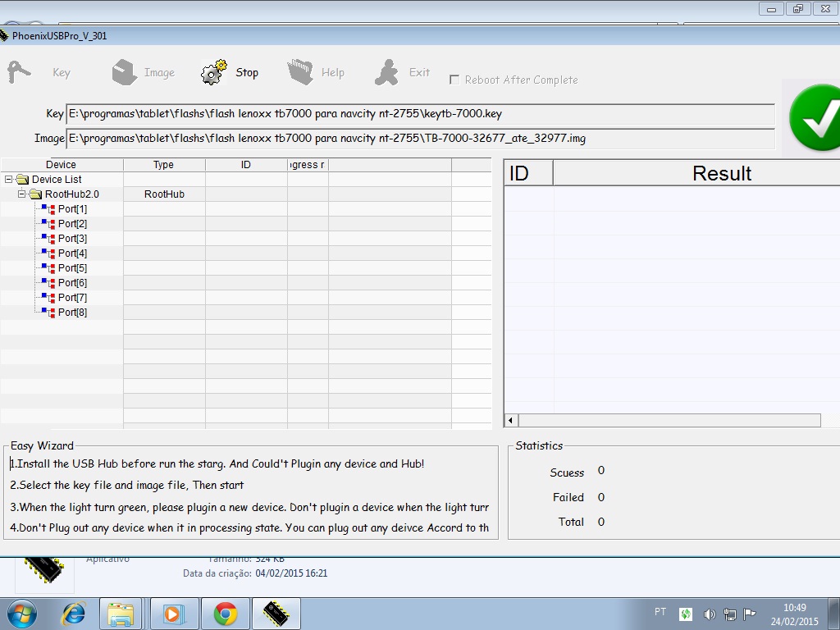Click the volume speaker tray icon

coord(710,614)
